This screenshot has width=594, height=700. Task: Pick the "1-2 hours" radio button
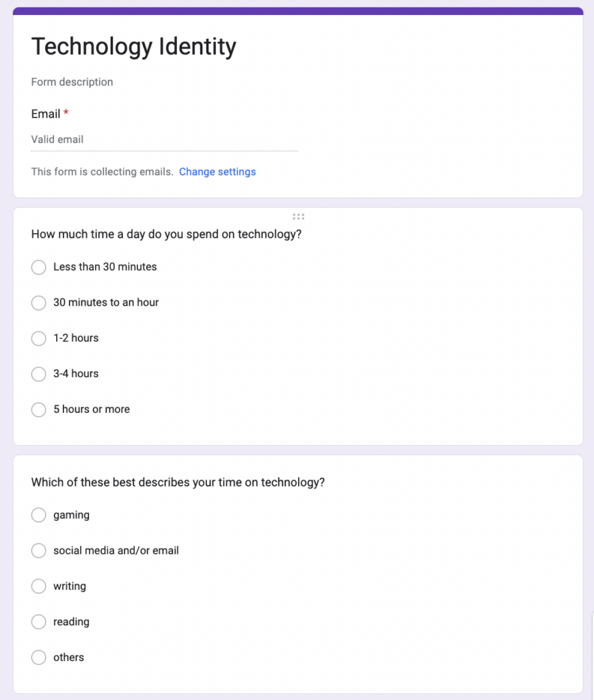pos(39,338)
